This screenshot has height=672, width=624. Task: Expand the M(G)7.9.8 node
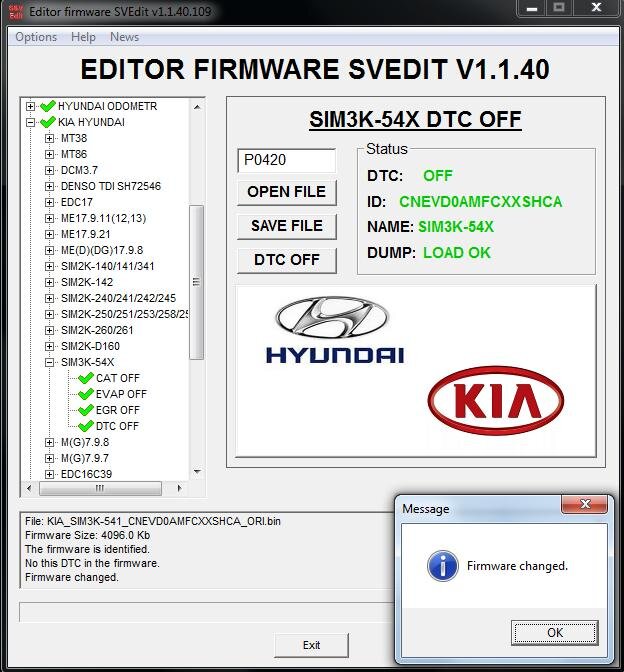coord(49,442)
